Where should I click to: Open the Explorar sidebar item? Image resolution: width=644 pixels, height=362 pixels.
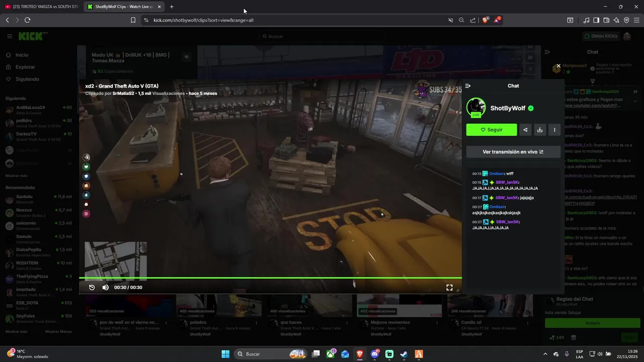pos(38,67)
